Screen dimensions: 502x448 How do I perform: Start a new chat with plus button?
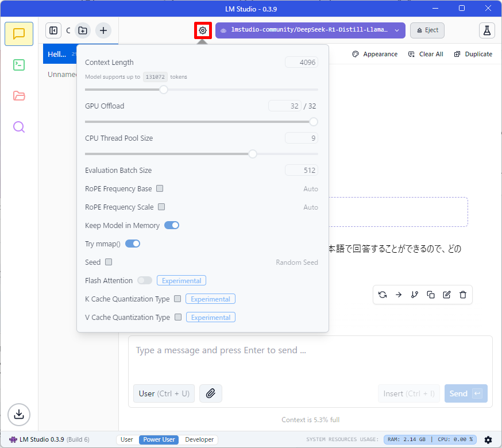[103, 30]
